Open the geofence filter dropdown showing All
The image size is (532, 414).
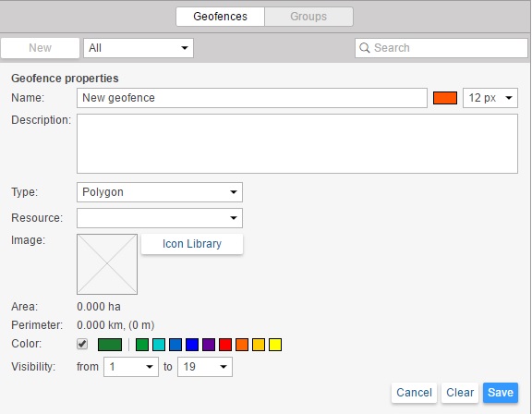click(139, 48)
